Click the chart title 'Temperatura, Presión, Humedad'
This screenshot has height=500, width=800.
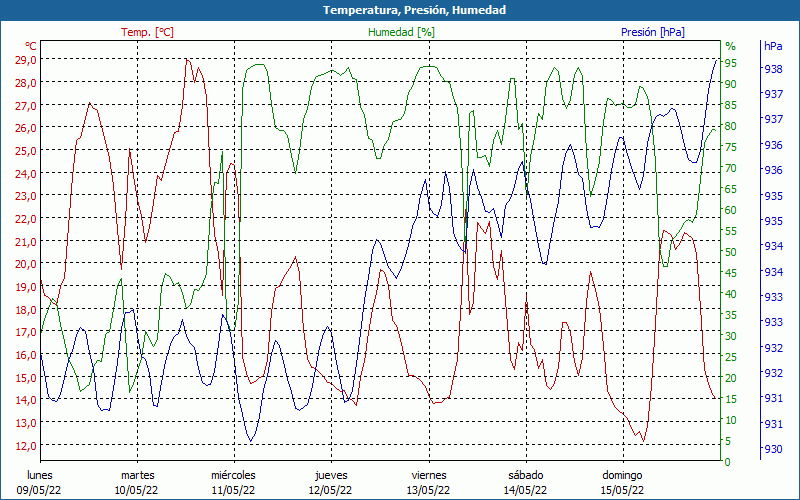point(414,10)
